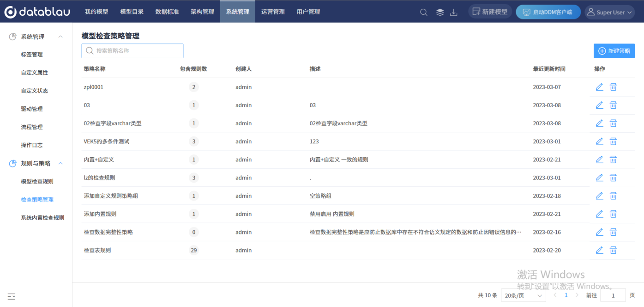Image resolution: width=644 pixels, height=307 pixels.
Task: Collapse the 规则与策略 sidebar group
Action: coord(60,163)
